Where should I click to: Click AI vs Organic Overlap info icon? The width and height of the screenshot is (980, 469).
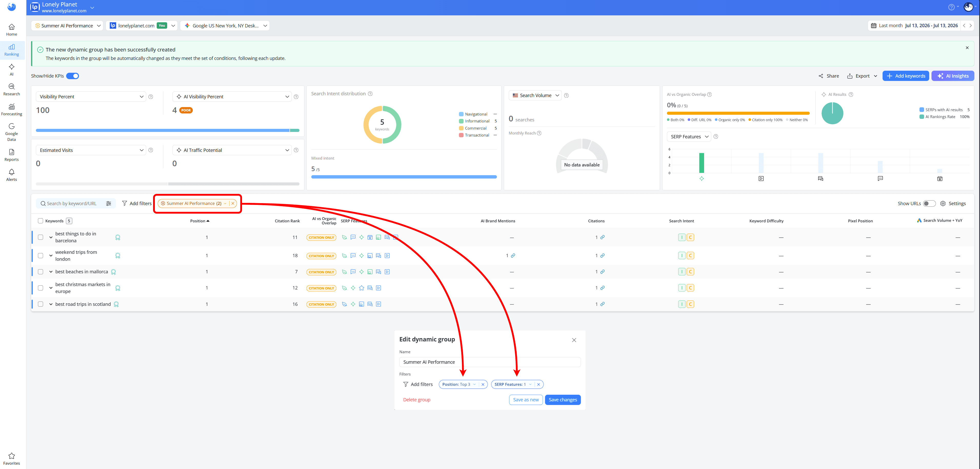coord(709,95)
